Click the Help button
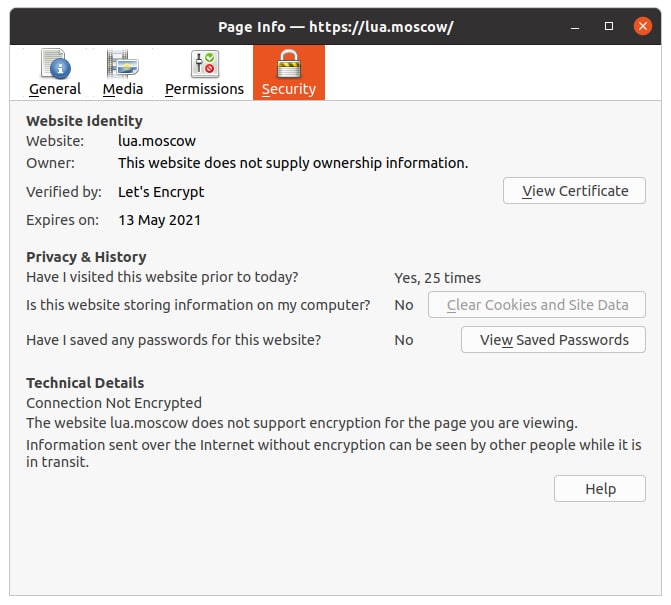The image size is (671, 605). (600, 489)
